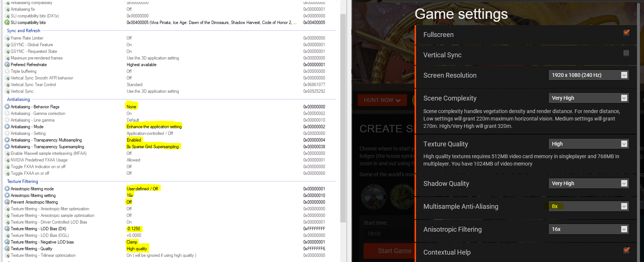Open the Multisample Anti-Aliasing dropdown
644x262 pixels.
pyautogui.click(x=589, y=206)
